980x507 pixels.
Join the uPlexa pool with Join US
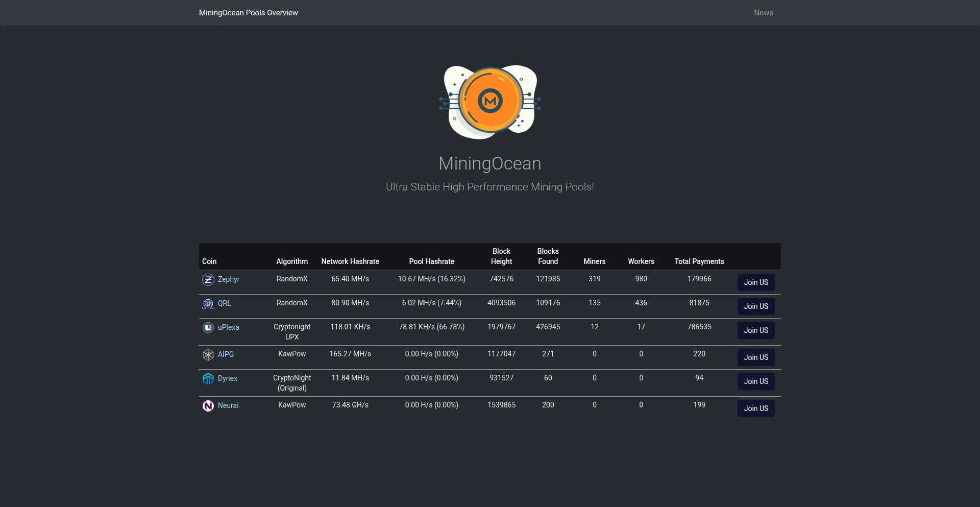click(x=756, y=330)
